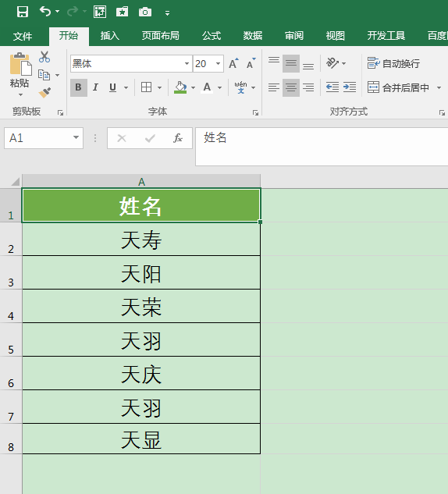This screenshot has width=448, height=494.
Task: Toggle Middle Align
Action: coord(291,63)
